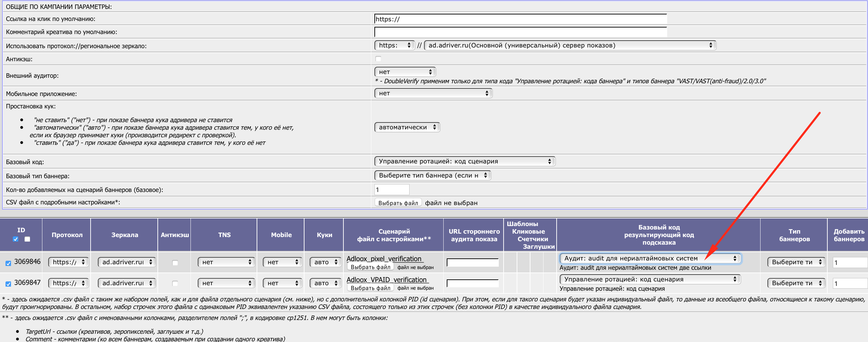
Task: Open the Куки авто dropdown in row 3069846
Action: click(x=325, y=262)
